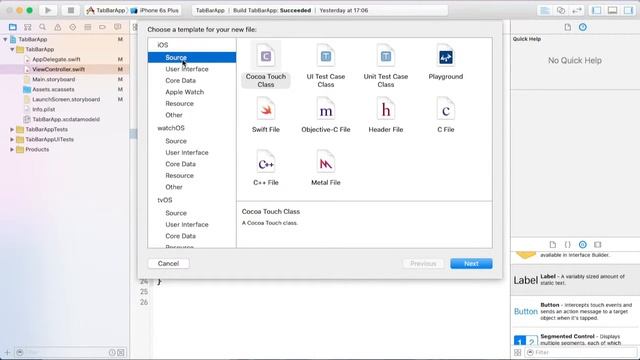
Task: Click the Next button
Action: [471, 263]
